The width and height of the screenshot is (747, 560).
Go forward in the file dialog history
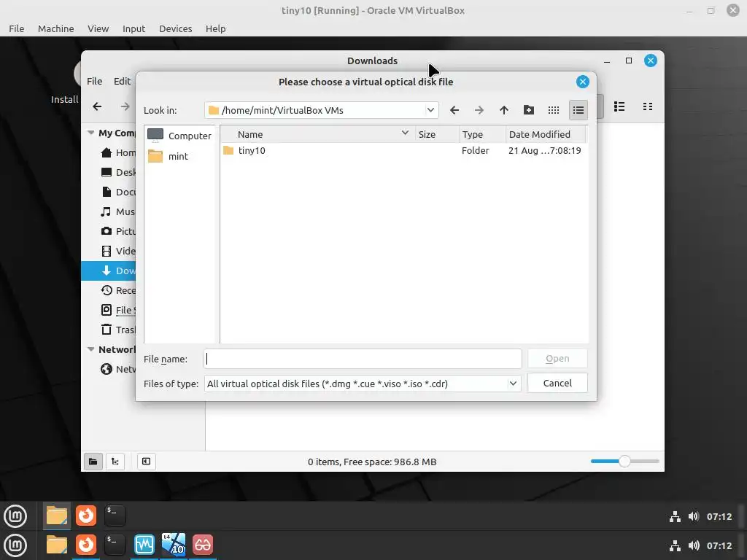pyautogui.click(x=479, y=111)
